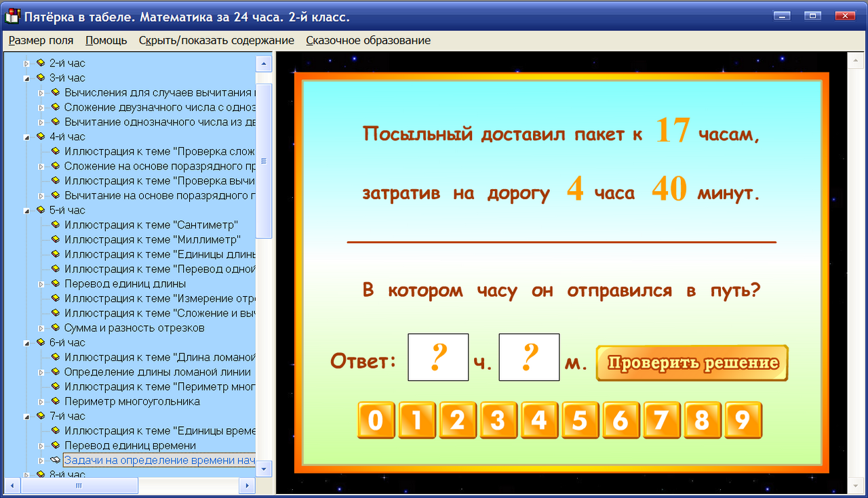Screen dimensions: 868x498
Task: Click the digit 9 key
Action: pyautogui.click(x=744, y=420)
